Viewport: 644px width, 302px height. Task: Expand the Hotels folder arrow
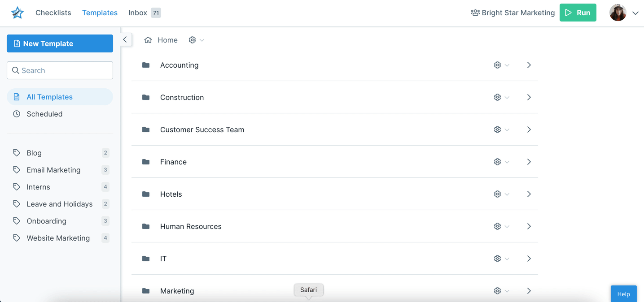coord(529,194)
